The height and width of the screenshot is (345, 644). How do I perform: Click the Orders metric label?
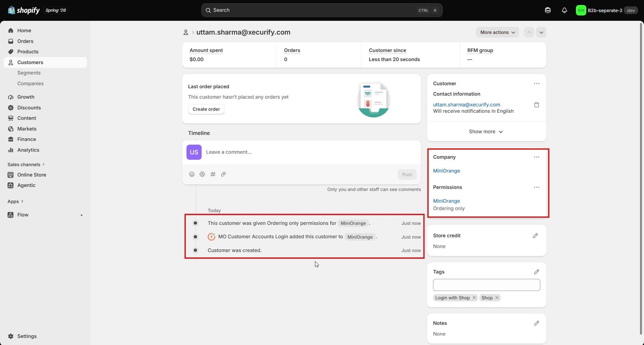point(292,50)
